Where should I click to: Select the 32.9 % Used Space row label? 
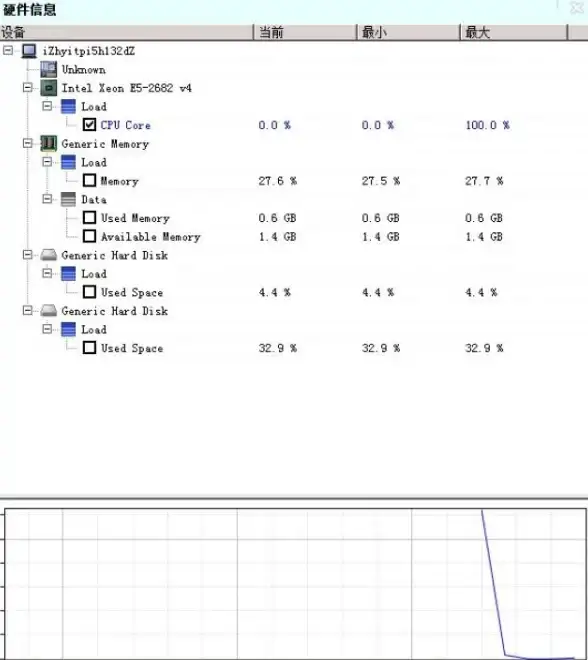(x=132, y=348)
